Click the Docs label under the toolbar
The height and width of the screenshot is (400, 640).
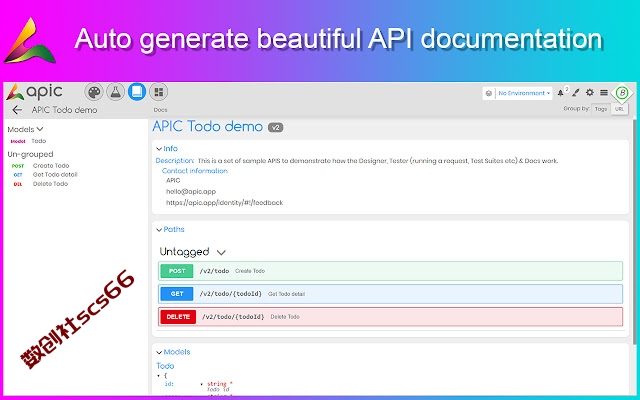(x=160, y=110)
